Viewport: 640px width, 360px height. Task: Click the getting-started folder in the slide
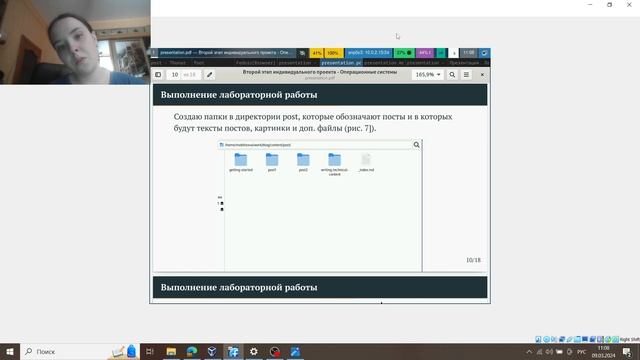(x=241, y=162)
